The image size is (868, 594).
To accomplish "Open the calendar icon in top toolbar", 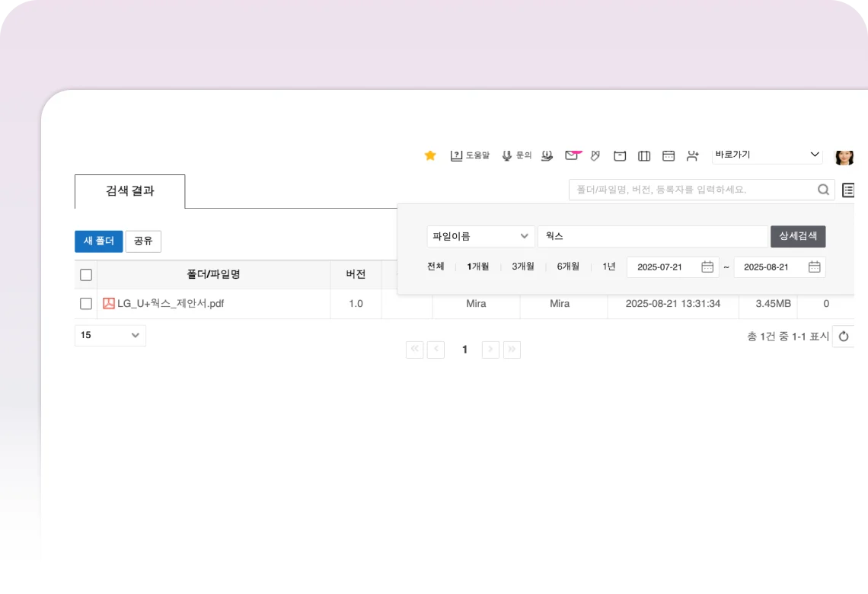I will (669, 155).
